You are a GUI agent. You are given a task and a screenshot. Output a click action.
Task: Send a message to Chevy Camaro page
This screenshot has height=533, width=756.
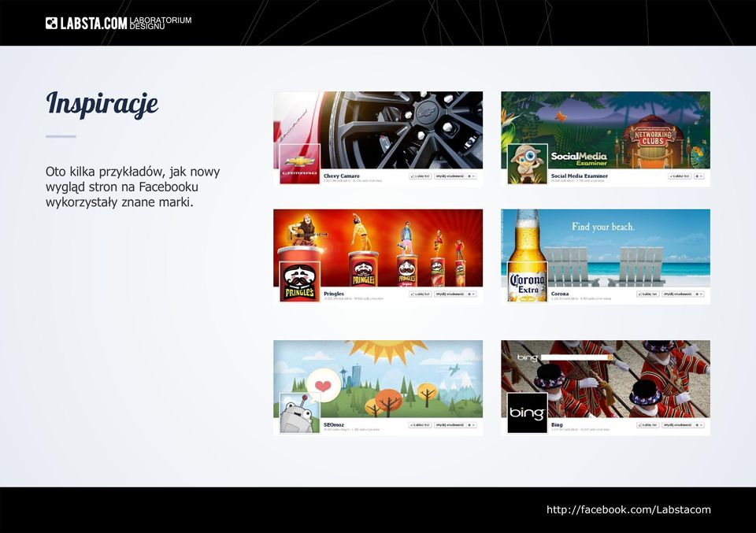pos(450,176)
